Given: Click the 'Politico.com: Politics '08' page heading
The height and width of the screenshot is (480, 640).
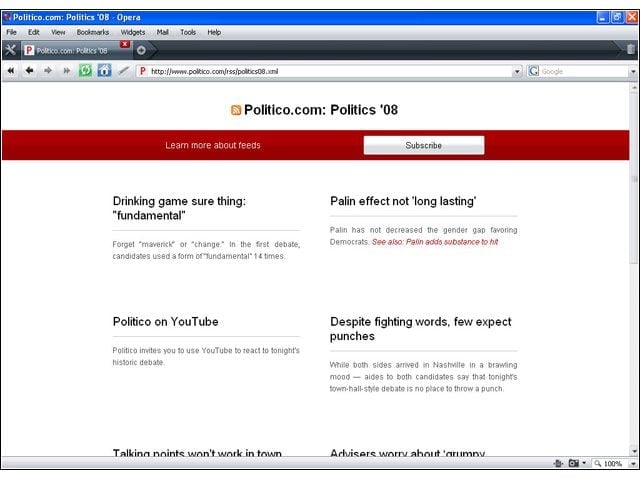Looking at the screenshot, I should pos(321,110).
